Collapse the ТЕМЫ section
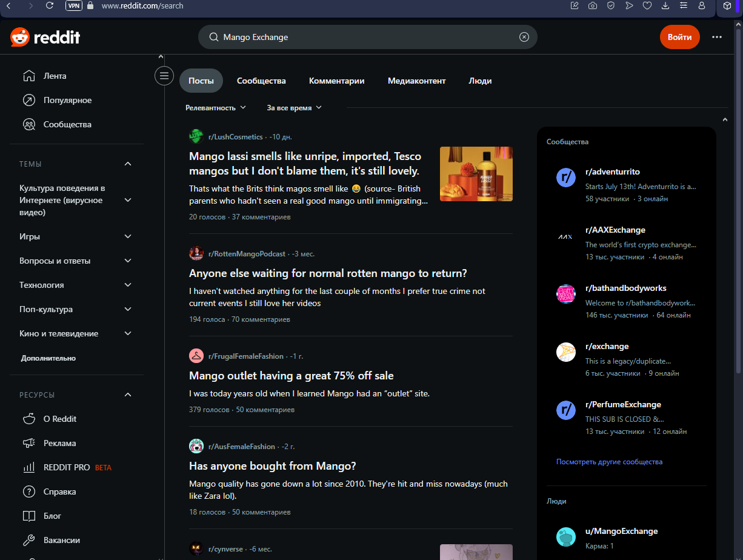 pyautogui.click(x=128, y=164)
